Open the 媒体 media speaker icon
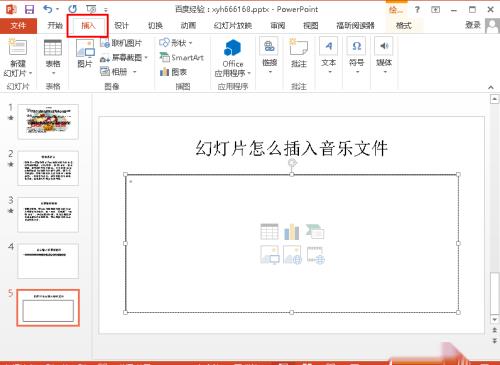500x365 pixels. click(x=384, y=47)
